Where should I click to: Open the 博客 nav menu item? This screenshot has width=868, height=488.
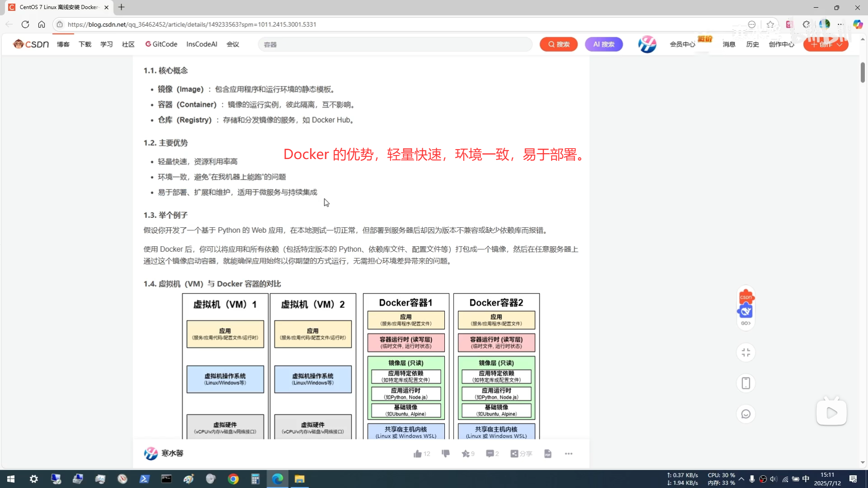(x=63, y=44)
